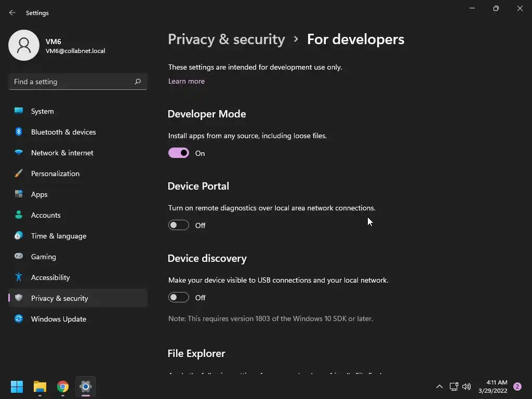This screenshot has width=532, height=399.
Task: Click the Learn more link
Action: pyautogui.click(x=186, y=81)
